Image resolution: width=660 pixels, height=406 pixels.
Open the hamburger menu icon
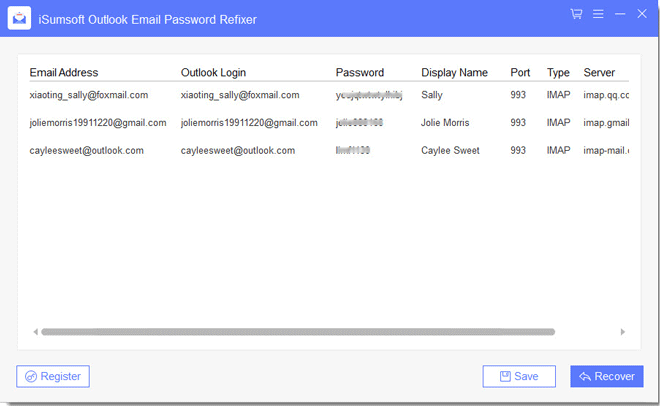tap(598, 14)
